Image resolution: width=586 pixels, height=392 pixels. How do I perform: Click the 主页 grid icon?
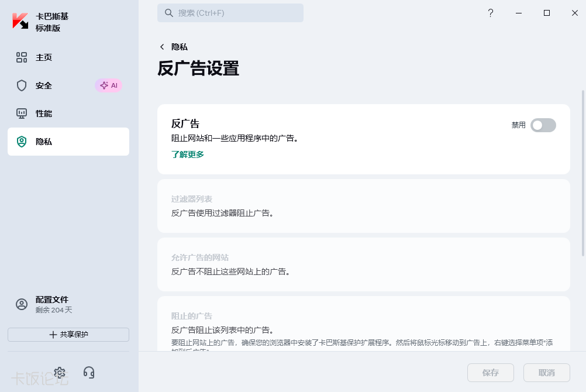click(22, 57)
